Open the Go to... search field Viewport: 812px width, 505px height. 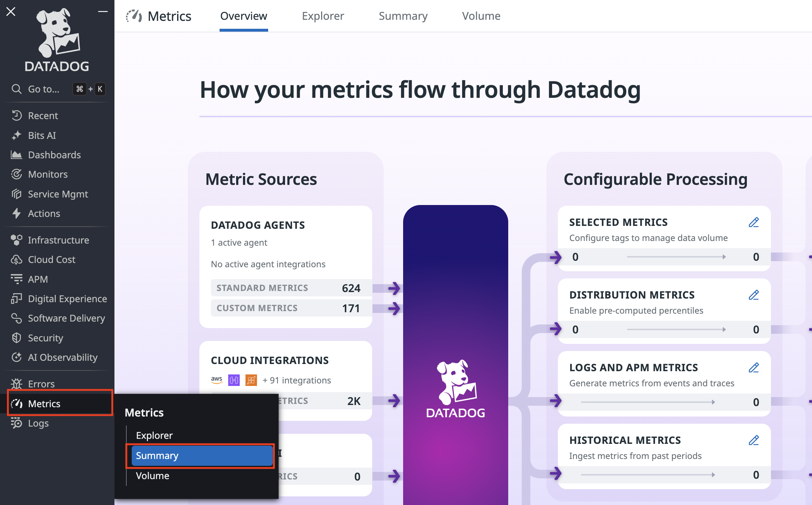coord(43,89)
